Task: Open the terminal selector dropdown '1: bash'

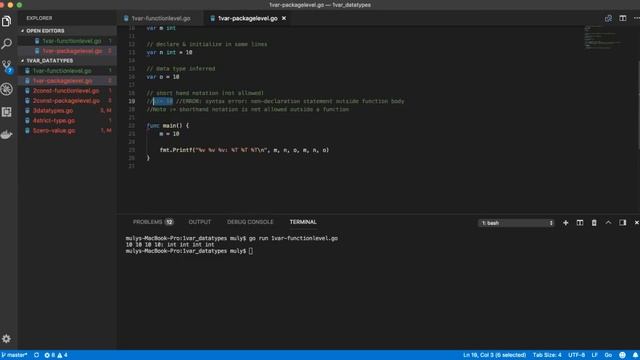Action: (516, 223)
